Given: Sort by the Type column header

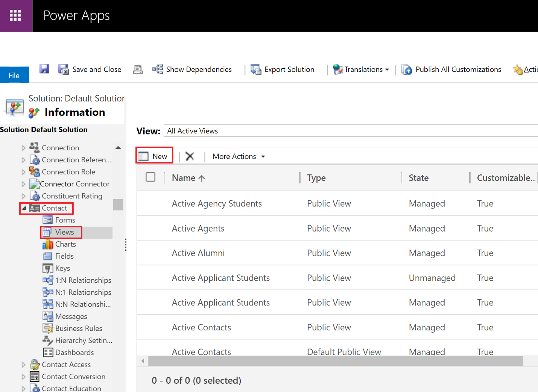Looking at the screenshot, I should pos(316,178).
